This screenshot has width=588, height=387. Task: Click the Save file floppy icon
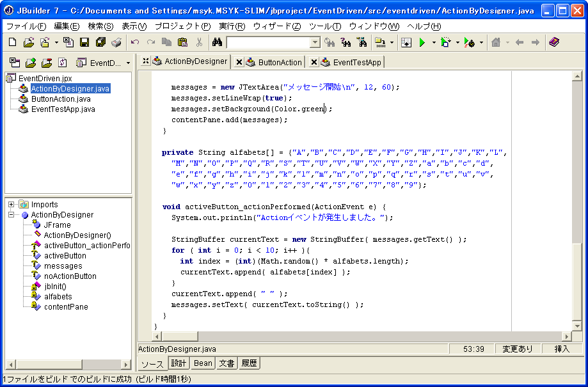[84, 42]
